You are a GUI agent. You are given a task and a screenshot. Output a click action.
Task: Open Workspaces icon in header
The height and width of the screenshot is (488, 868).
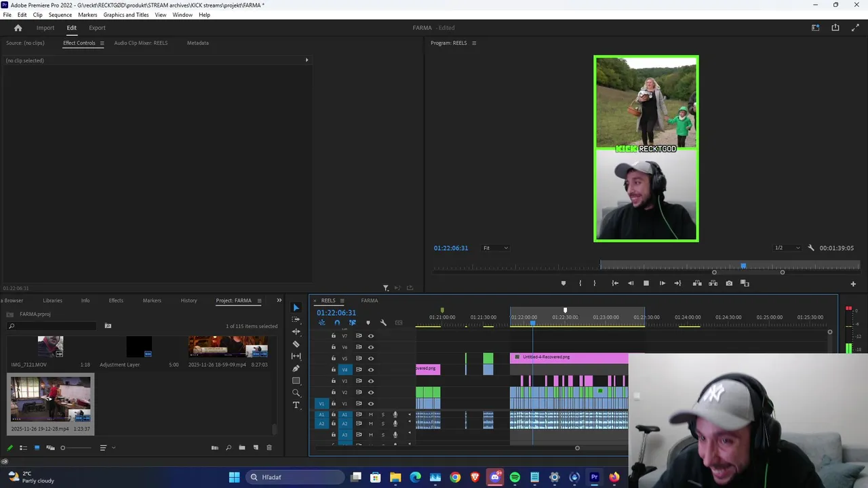click(816, 28)
